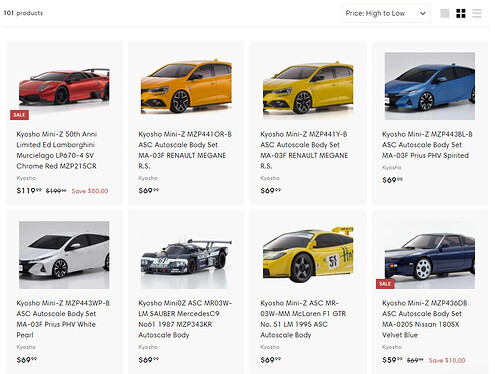Open dark blue Nissan 180SX product image

click(430, 255)
